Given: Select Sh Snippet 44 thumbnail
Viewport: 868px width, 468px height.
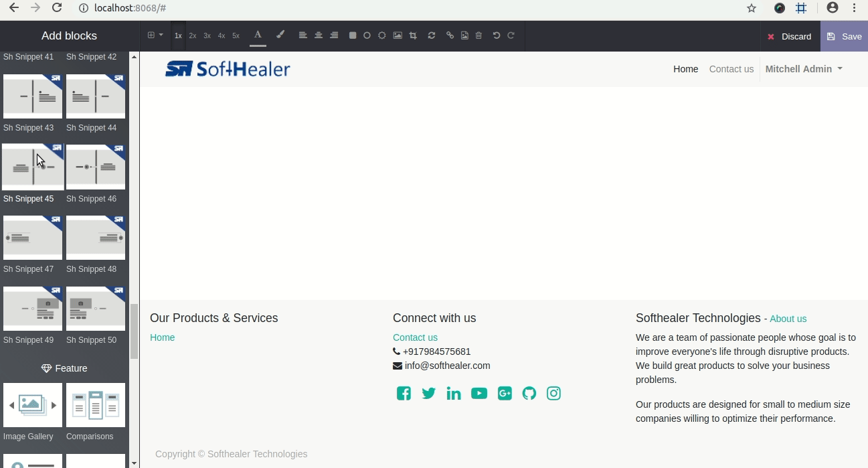Looking at the screenshot, I should 96,96.
